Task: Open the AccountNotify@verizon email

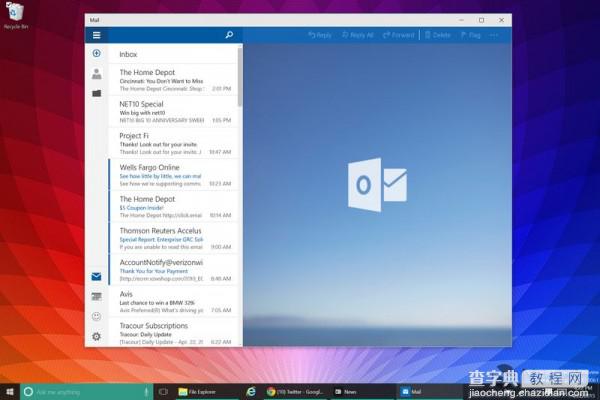Action: pyautogui.click(x=173, y=270)
